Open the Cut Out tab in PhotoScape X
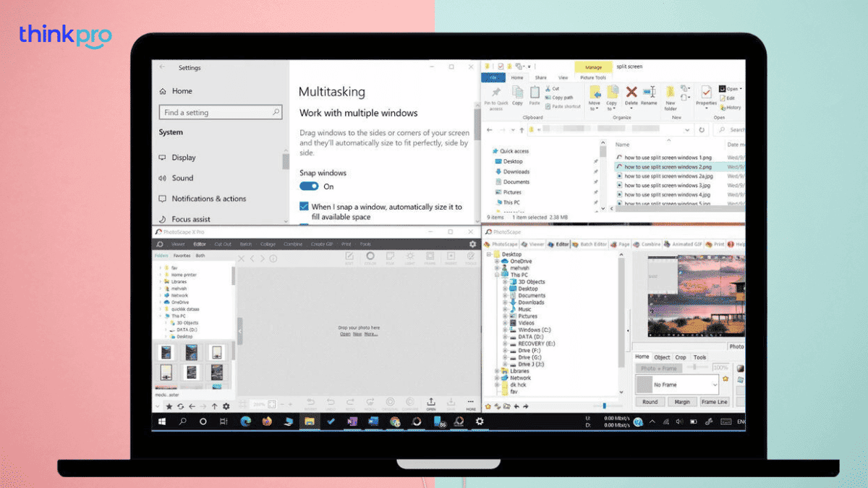Image resolution: width=868 pixels, height=488 pixels. click(223, 244)
